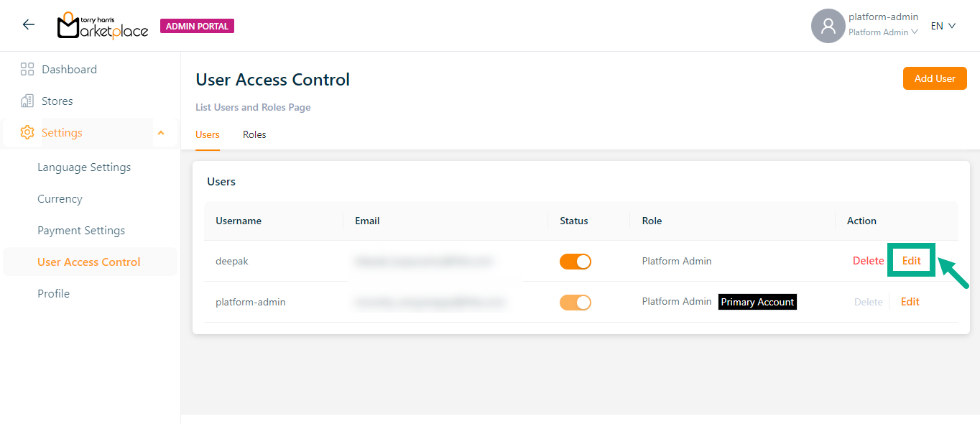Go to the Currency settings

(60, 199)
